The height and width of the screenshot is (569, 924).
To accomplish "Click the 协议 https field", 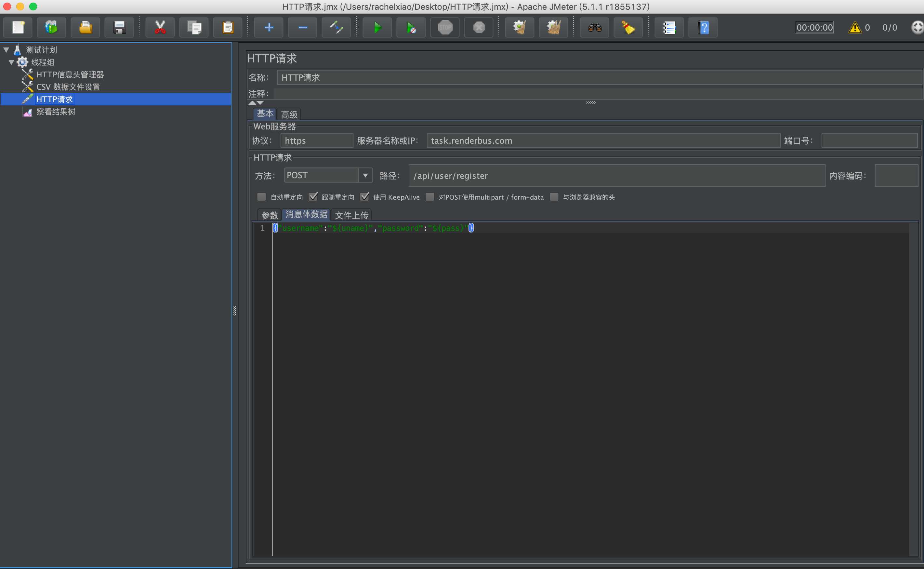I will pos(317,140).
